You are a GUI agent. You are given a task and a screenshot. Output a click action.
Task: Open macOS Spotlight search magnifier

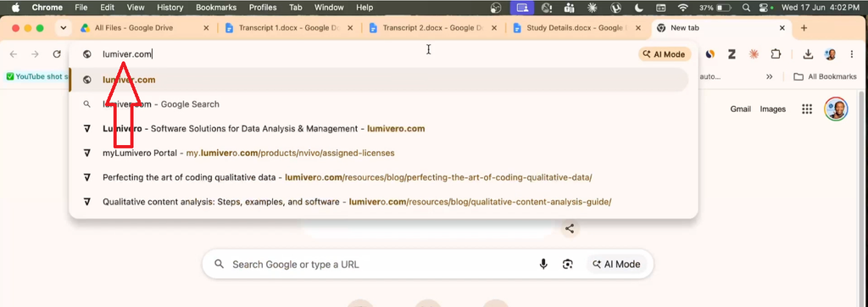click(x=746, y=8)
